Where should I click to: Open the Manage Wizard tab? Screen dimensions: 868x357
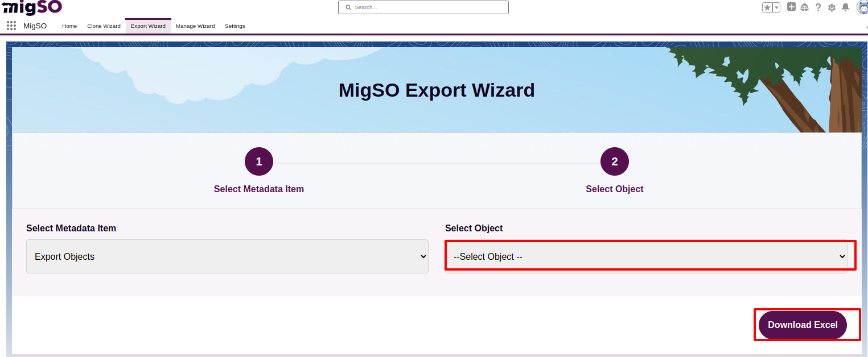[195, 26]
